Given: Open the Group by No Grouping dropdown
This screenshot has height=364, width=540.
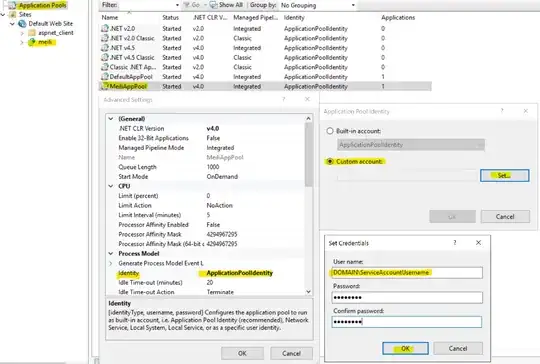Looking at the screenshot, I should [318, 5].
